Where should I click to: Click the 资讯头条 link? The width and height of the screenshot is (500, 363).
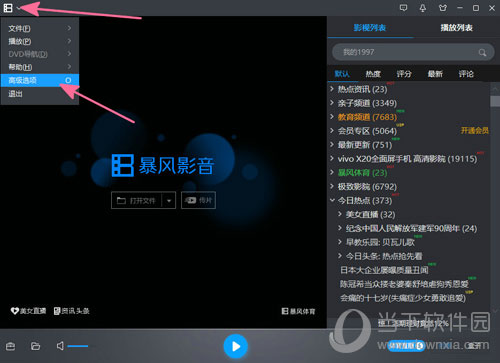[x=72, y=311]
